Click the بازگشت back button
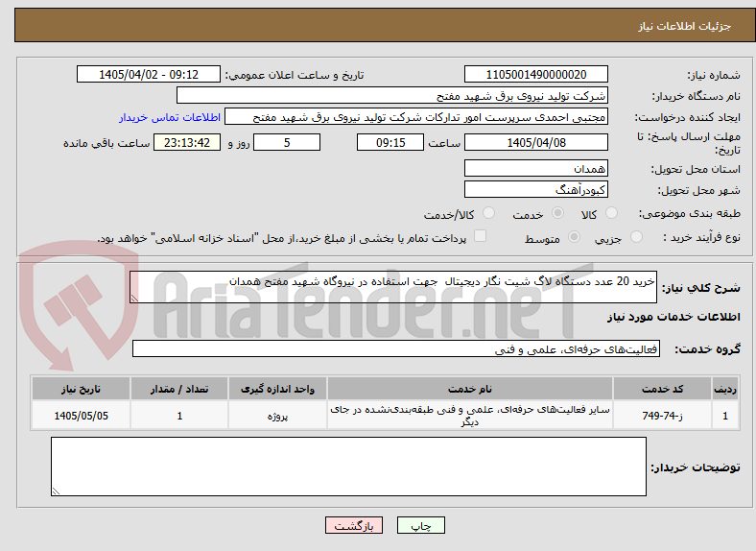Image resolution: width=756 pixels, height=551 pixels. 354,525
